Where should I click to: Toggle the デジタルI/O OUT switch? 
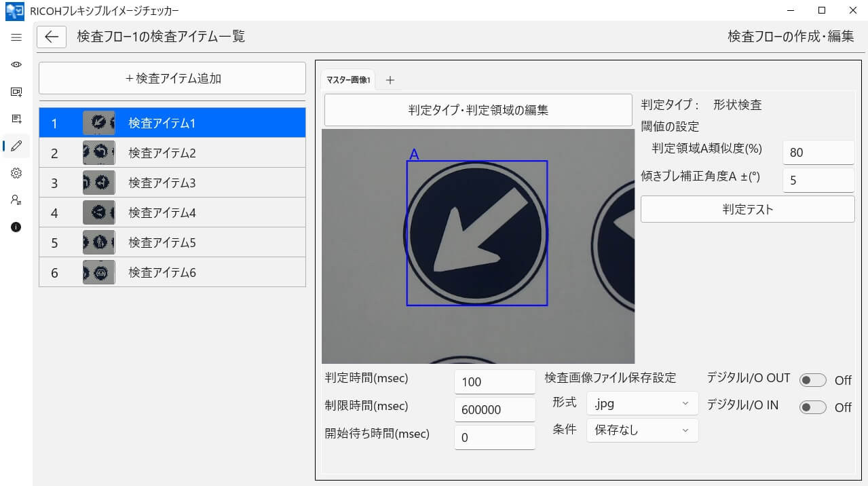[812, 380]
